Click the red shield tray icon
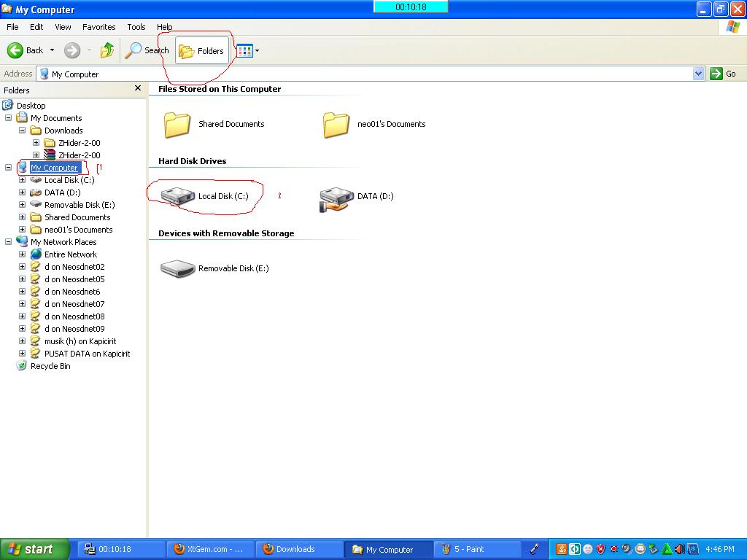The image size is (747, 560). pyautogui.click(x=601, y=549)
